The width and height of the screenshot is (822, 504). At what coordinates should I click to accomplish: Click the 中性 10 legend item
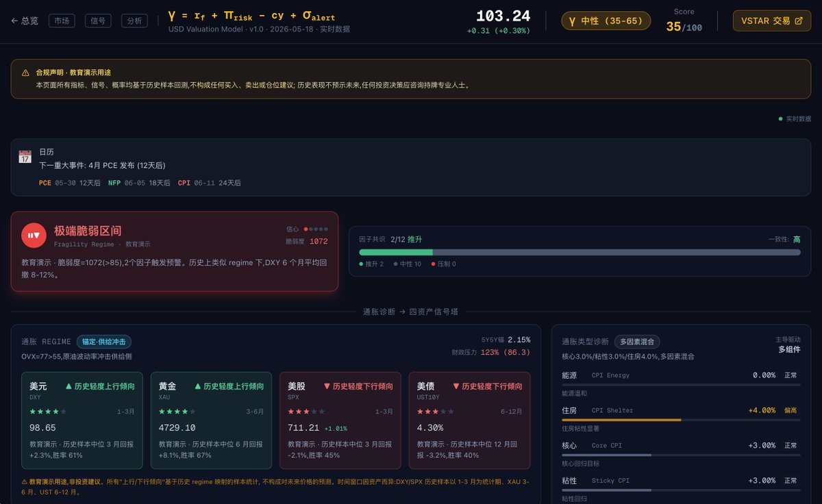tap(407, 264)
